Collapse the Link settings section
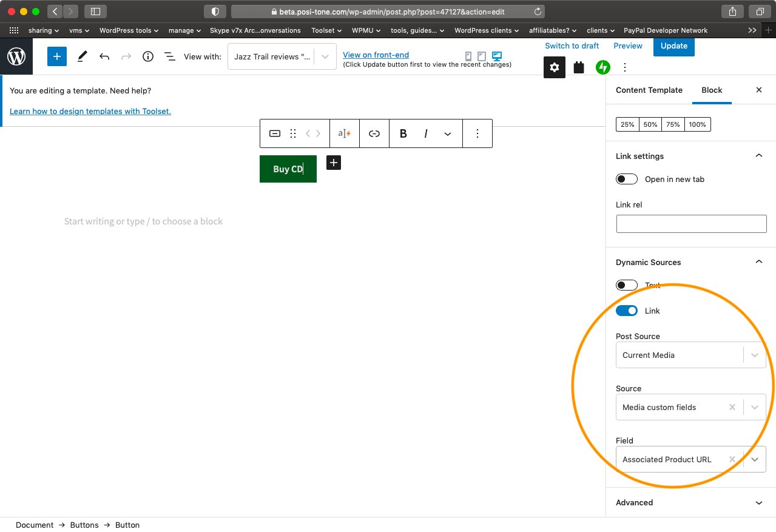Image resolution: width=776 pixels, height=532 pixels. point(758,156)
